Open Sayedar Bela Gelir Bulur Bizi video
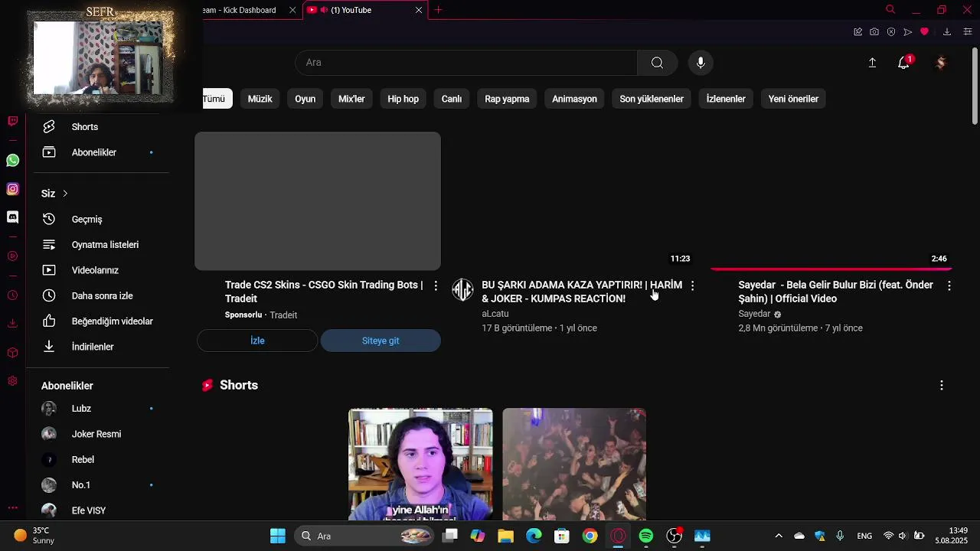Viewport: 980px width, 551px height. pyautogui.click(x=835, y=292)
